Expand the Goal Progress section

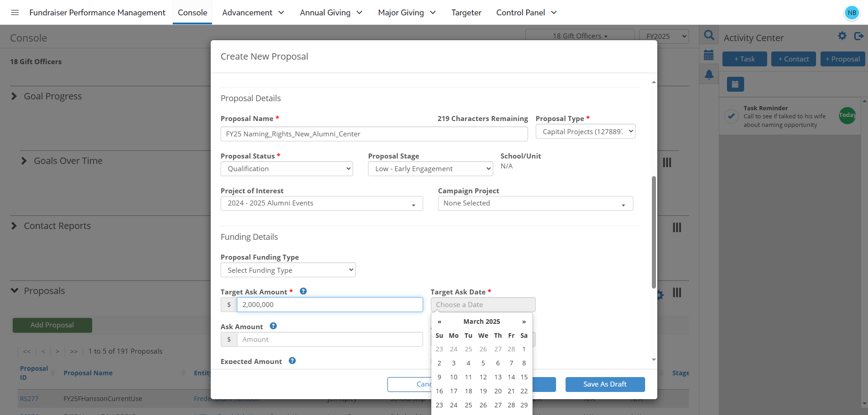click(x=14, y=96)
